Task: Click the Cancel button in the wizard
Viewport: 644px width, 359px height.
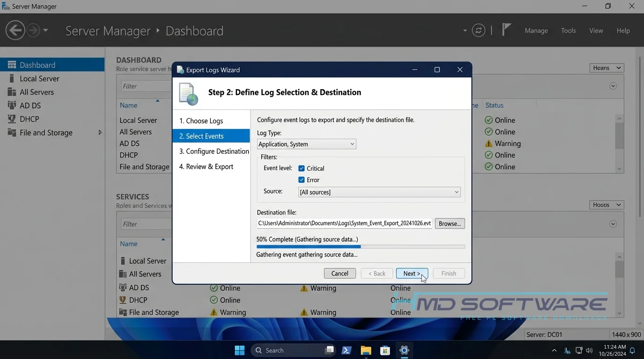Action: pos(340,273)
